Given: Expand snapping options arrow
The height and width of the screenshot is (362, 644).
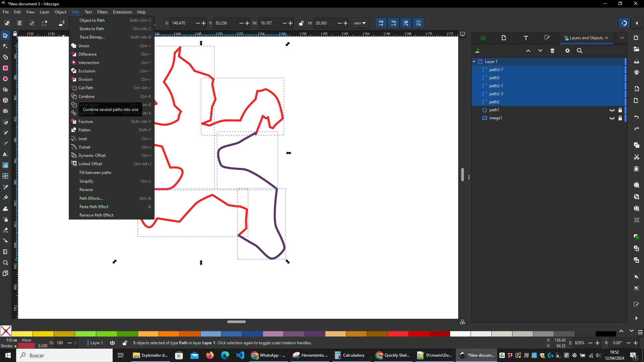Looking at the screenshot, I should (x=637, y=23).
